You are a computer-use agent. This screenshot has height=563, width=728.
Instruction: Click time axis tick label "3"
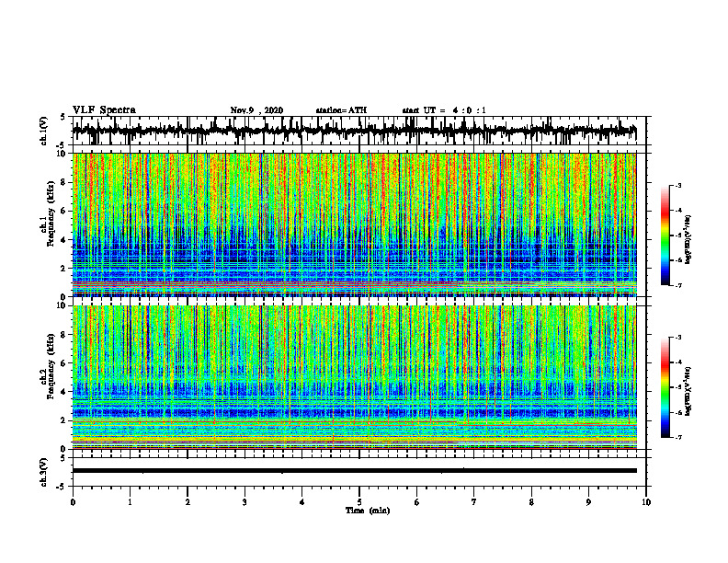(x=245, y=502)
